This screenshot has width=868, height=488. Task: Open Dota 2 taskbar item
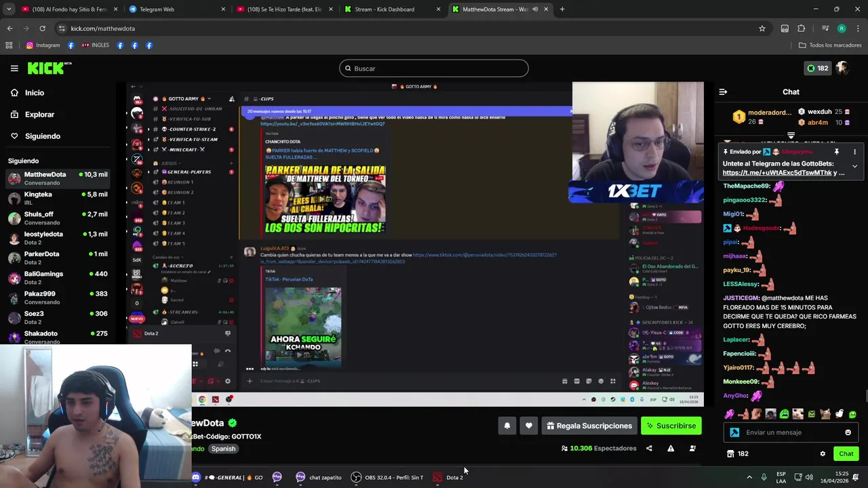click(x=448, y=478)
